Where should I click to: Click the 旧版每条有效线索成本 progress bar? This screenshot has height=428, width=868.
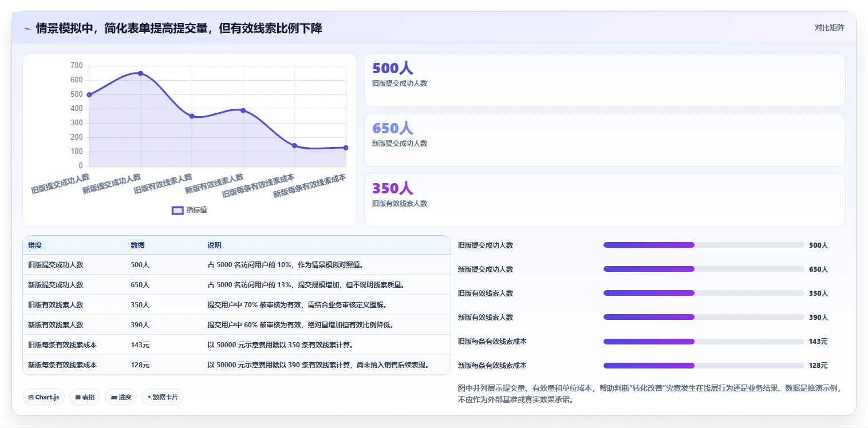point(704,341)
